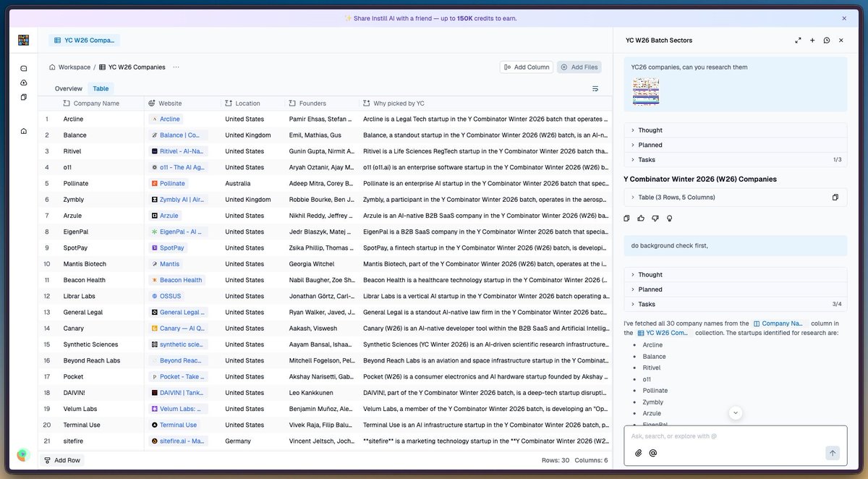Dismiss the Share Instill AI banner
This screenshot has height=479, width=868.
pyautogui.click(x=844, y=18)
